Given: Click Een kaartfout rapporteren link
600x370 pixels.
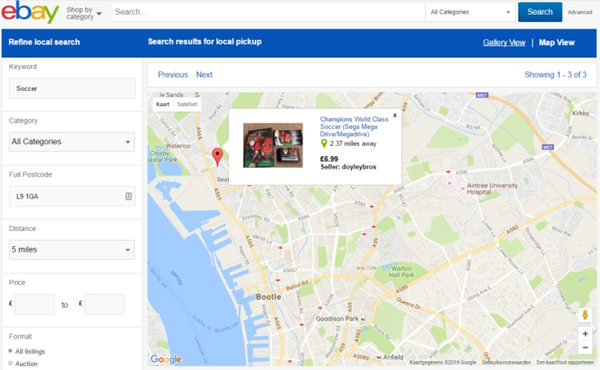Looking at the screenshot, I should tap(565, 362).
